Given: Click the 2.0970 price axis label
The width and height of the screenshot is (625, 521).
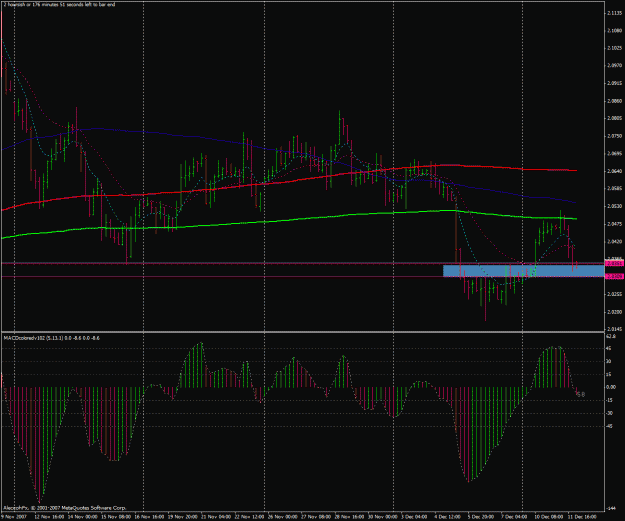Looking at the screenshot, I should [x=614, y=65].
